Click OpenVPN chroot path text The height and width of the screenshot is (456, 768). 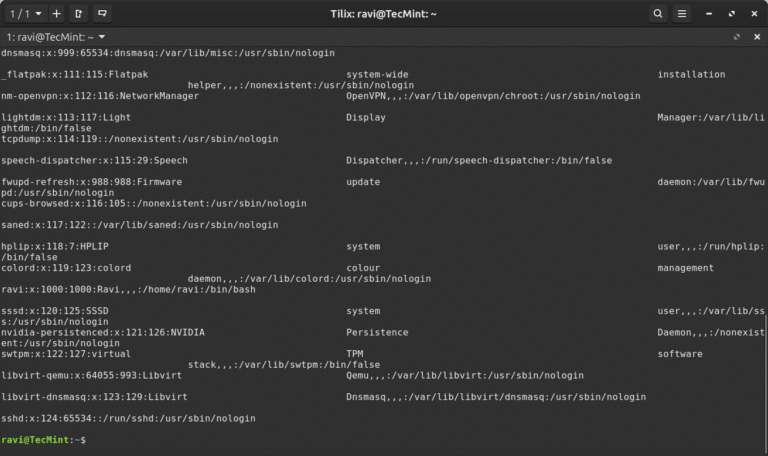(x=493, y=96)
